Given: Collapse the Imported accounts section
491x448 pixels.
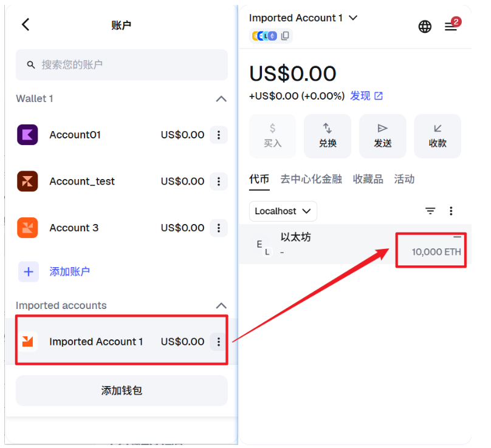Looking at the screenshot, I should point(221,305).
